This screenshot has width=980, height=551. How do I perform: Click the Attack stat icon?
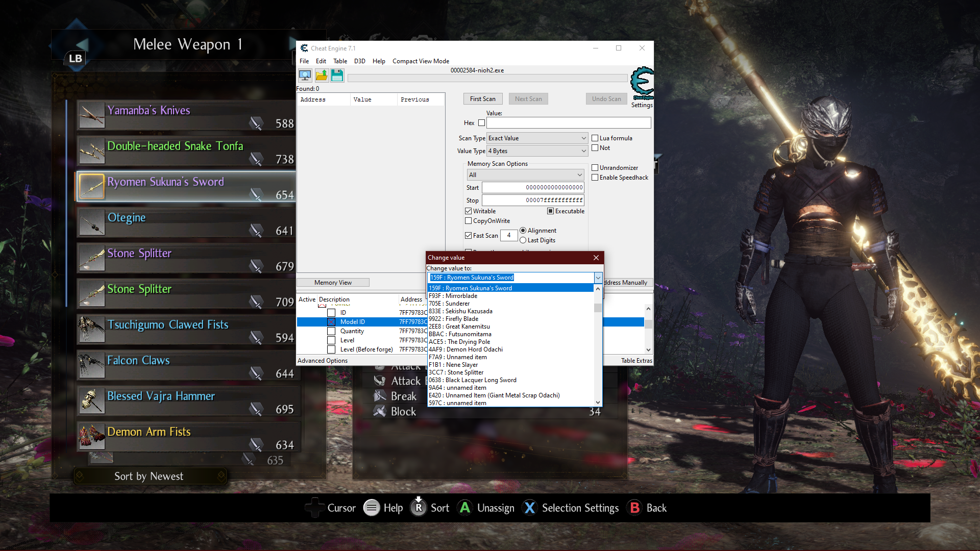379,381
